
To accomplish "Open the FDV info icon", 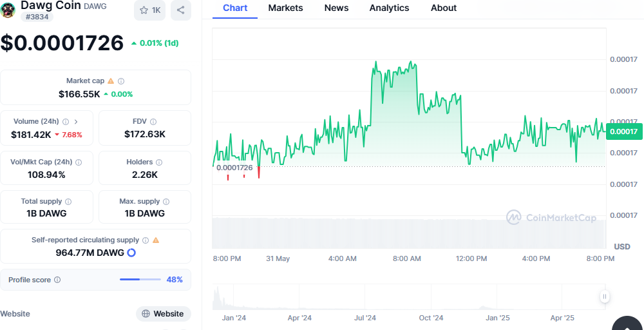I will pyautogui.click(x=153, y=122).
